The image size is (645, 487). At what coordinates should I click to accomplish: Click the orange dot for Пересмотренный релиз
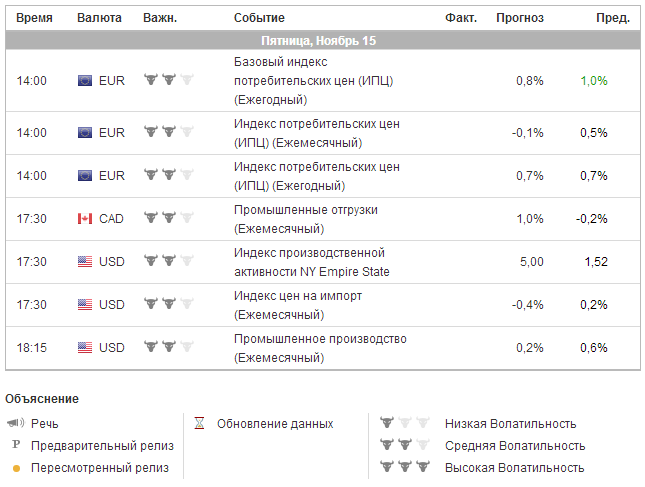click(16, 468)
